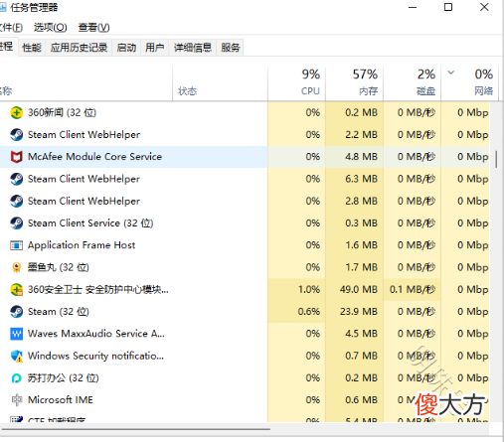504x442 pixels.
Task: Sort processes by 磁盘 column
Action: click(x=412, y=83)
